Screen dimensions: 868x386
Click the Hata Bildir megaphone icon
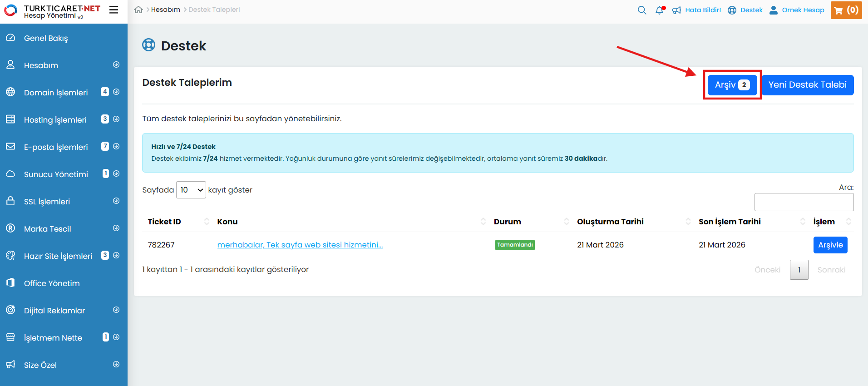tap(676, 10)
